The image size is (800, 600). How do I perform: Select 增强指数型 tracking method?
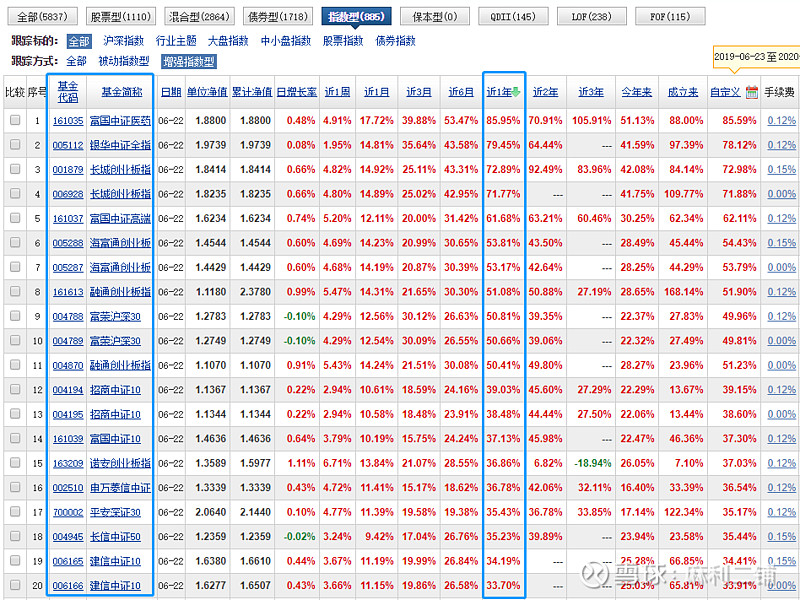click(189, 62)
